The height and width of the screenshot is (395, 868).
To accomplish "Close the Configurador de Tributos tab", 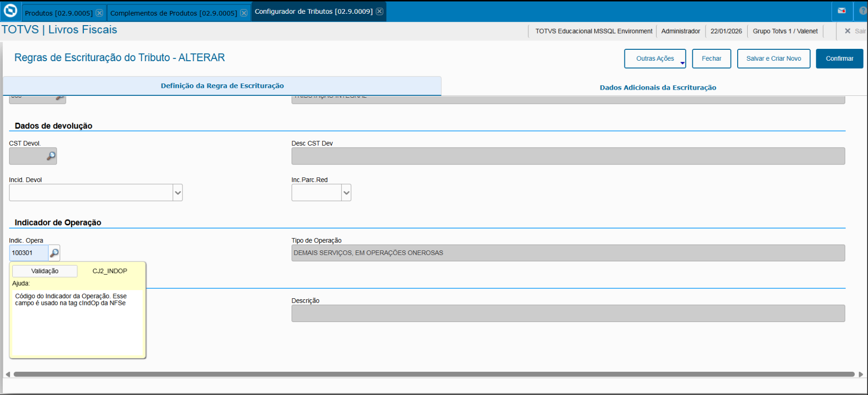I will [380, 11].
